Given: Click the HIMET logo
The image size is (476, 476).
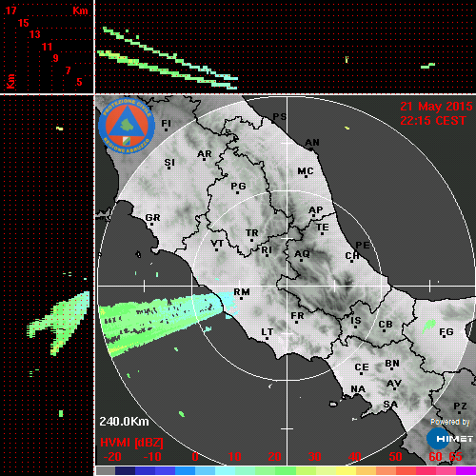Looking at the screenshot, I should coord(449,438).
